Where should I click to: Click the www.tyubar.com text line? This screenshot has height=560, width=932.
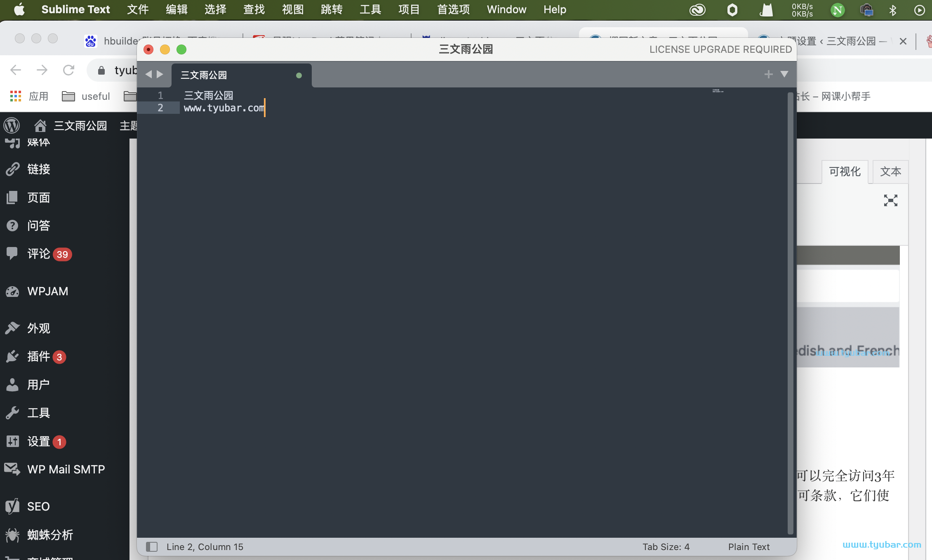coord(224,108)
